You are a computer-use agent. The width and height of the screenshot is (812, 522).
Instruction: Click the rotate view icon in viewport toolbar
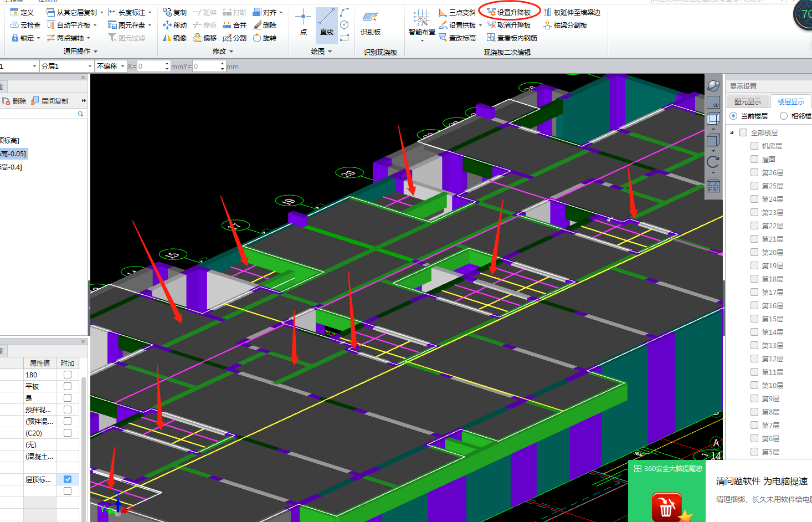tap(713, 162)
